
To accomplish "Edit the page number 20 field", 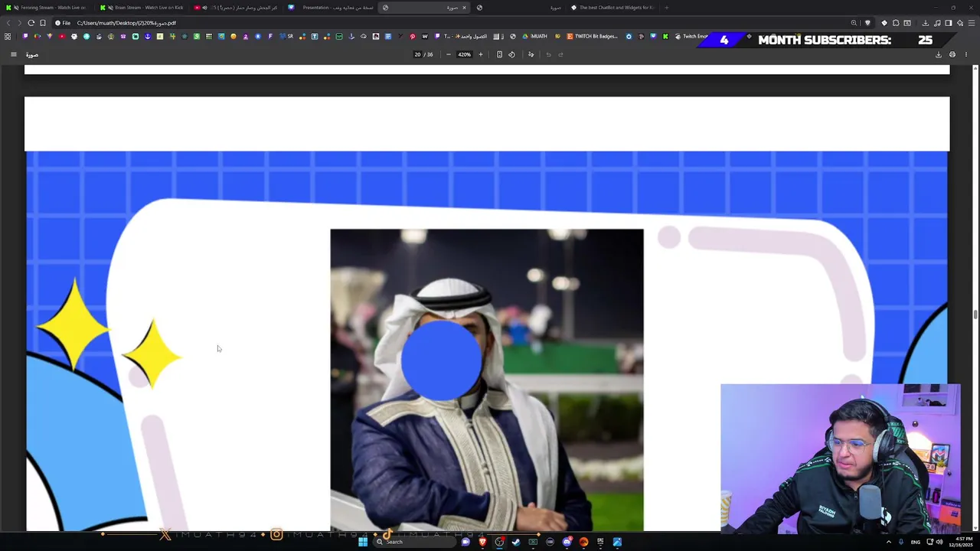I will [417, 54].
